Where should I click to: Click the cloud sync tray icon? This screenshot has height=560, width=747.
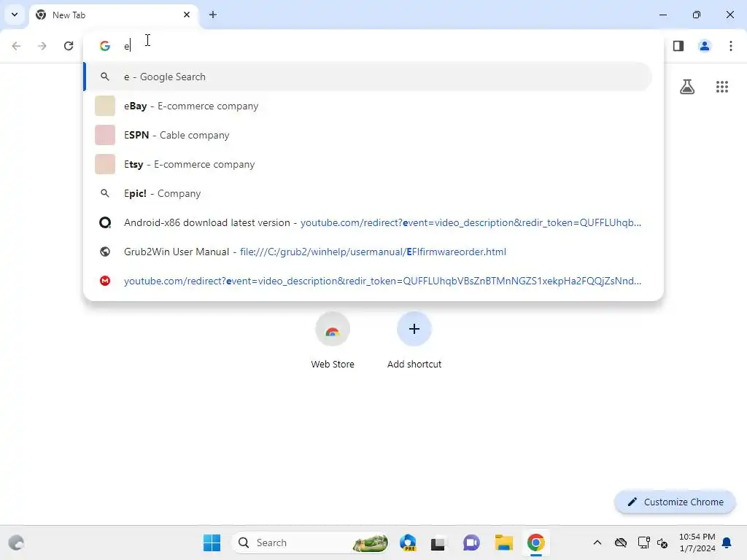(x=621, y=542)
